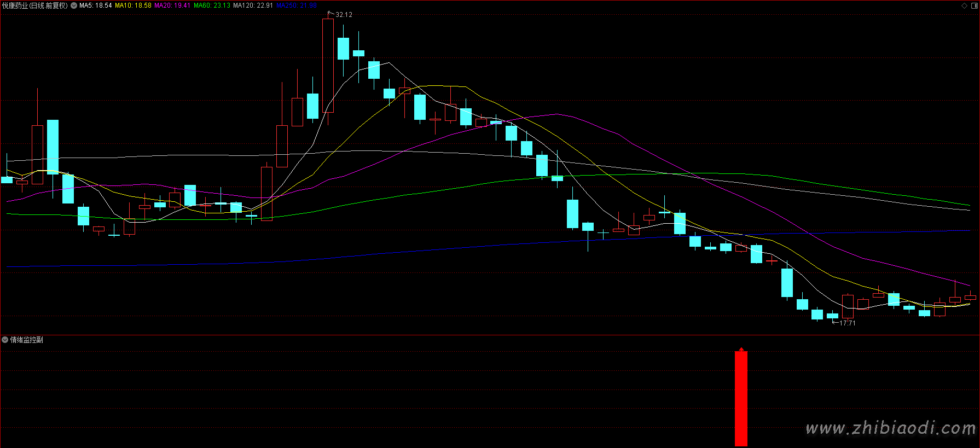Image resolution: width=980 pixels, height=448 pixels.
Task: Select the 32.12 high price marker
Action: coord(344,15)
